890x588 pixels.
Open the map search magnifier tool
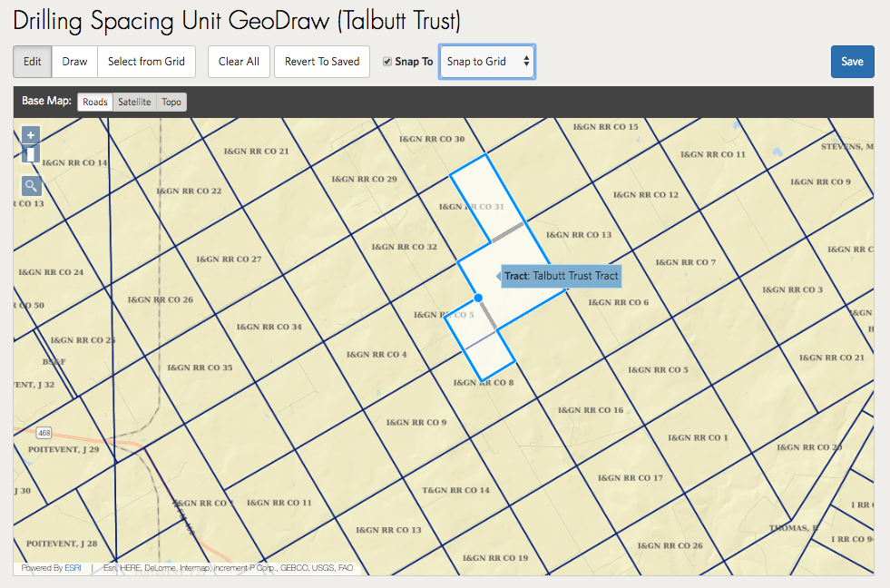coord(31,186)
